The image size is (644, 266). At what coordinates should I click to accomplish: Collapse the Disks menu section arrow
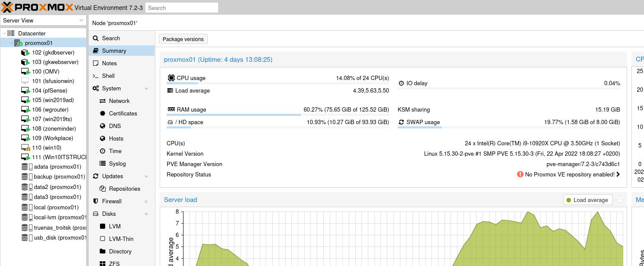tap(146, 214)
